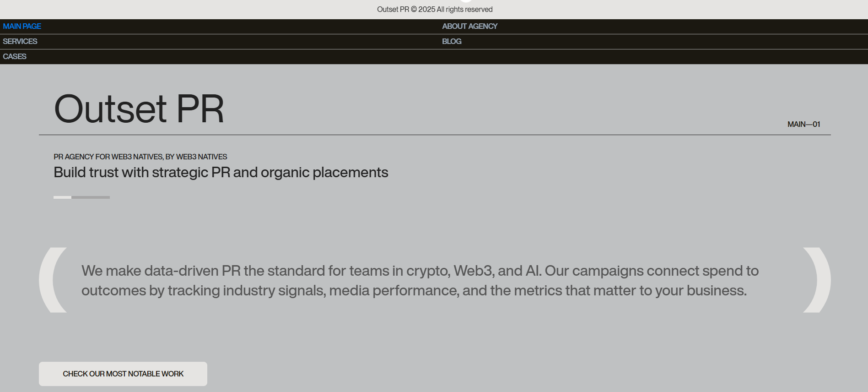
Task: Click the Outset PR heading logo
Action: (139, 109)
